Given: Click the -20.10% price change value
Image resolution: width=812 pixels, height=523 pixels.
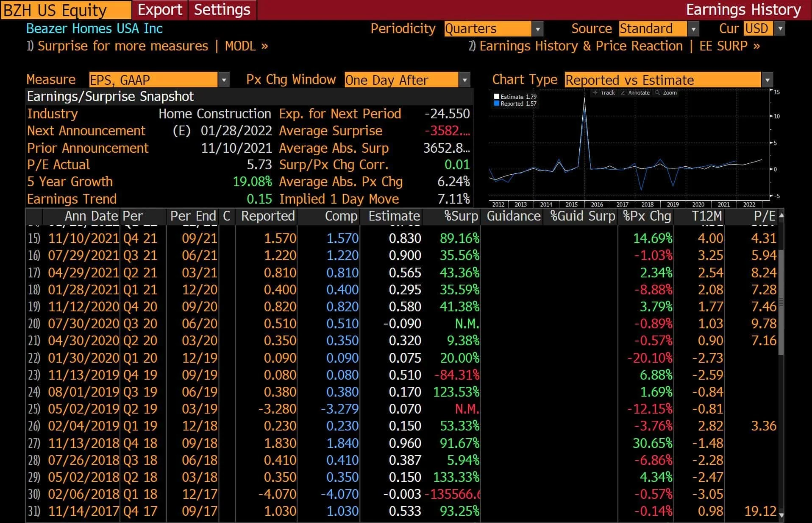Looking at the screenshot, I should tap(650, 358).
